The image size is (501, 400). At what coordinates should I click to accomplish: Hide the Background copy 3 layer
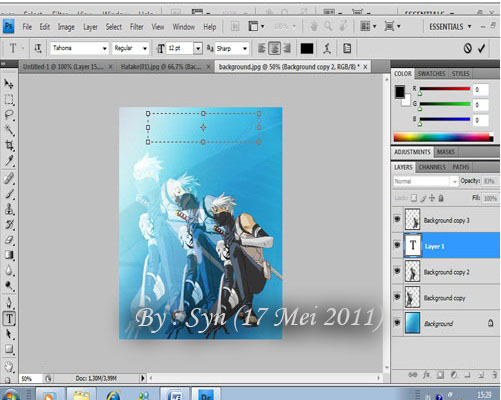click(397, 219)
